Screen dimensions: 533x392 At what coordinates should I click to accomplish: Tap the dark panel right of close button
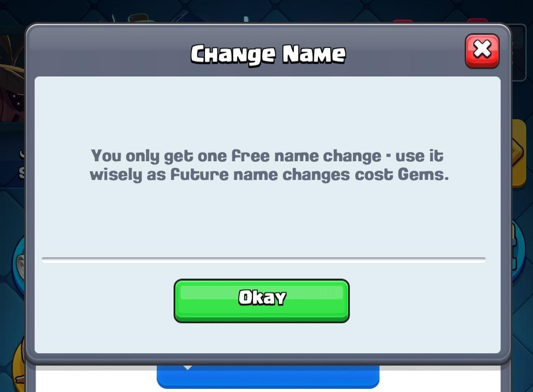click(x=519, y=53)
